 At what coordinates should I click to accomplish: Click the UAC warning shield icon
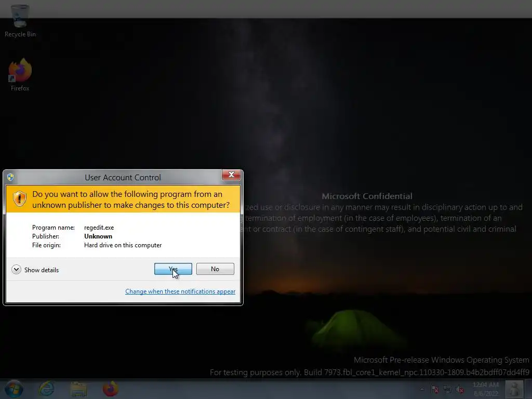(19, 199)
